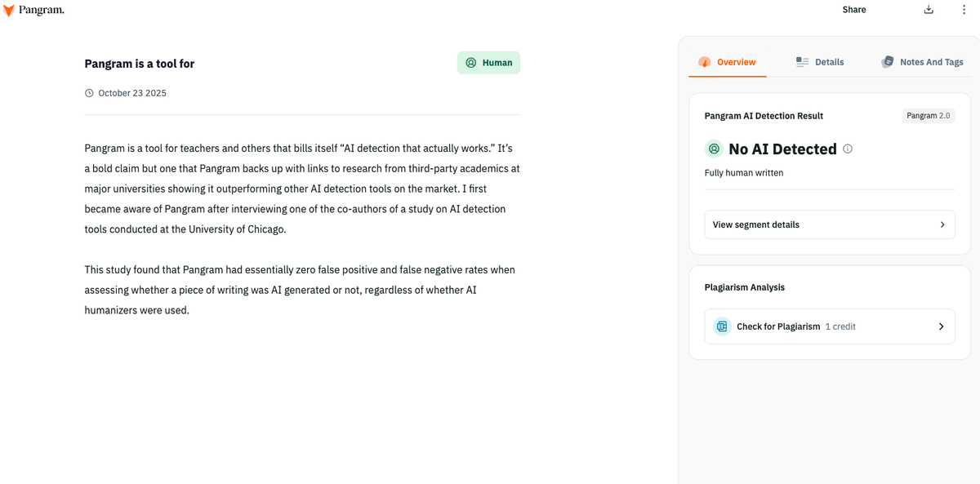Image resolution: width=980 pixels, height=484 pixels.
Task: Click the tags icon on Notes And Tags
Action: click(x=888, y=61)
